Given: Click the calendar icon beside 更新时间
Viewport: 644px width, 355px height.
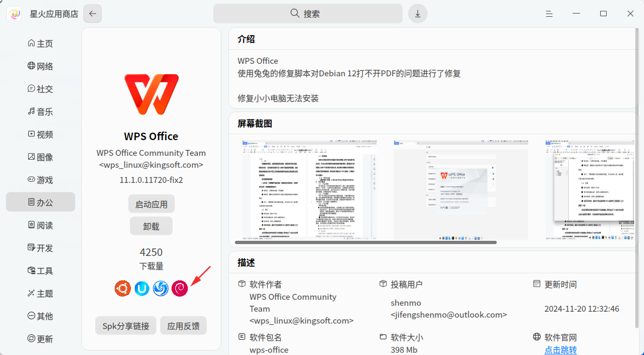Looking at the screenshot, I should pos(536,284).
